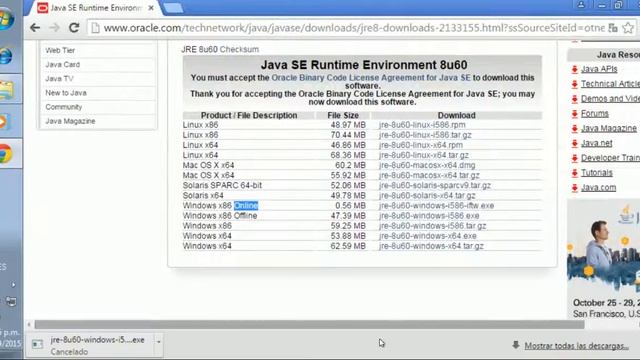Open Internet Explorer from taskbar
The image size is (640, 360).
6,56
